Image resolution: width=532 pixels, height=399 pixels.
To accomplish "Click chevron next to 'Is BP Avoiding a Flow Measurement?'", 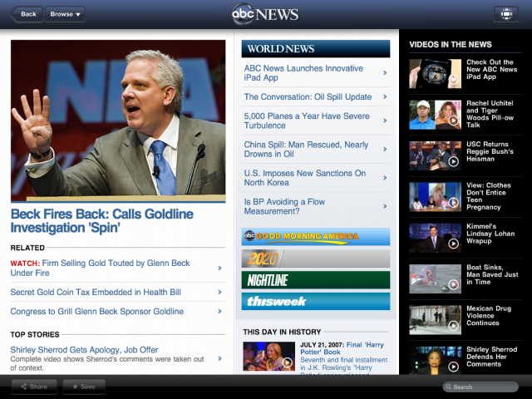I will 385,206.
